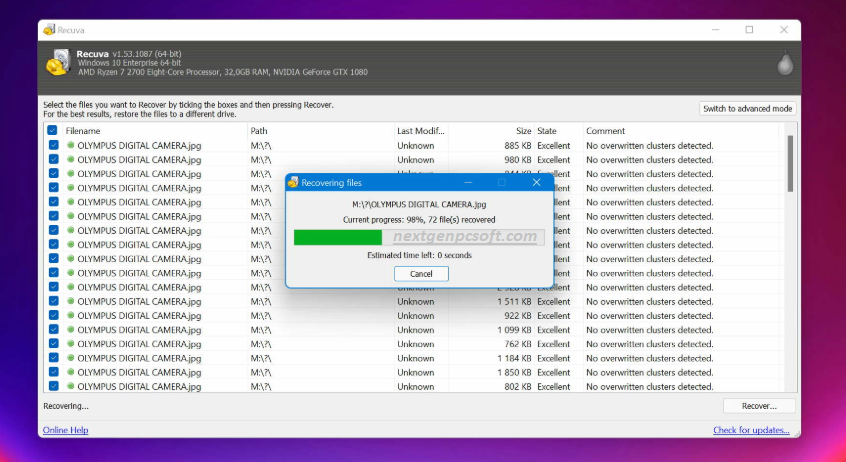Click the green status dot of the 802 KB file
Image resolution: width=846 pixels, height=462 pixels.
tap(70, 386)
